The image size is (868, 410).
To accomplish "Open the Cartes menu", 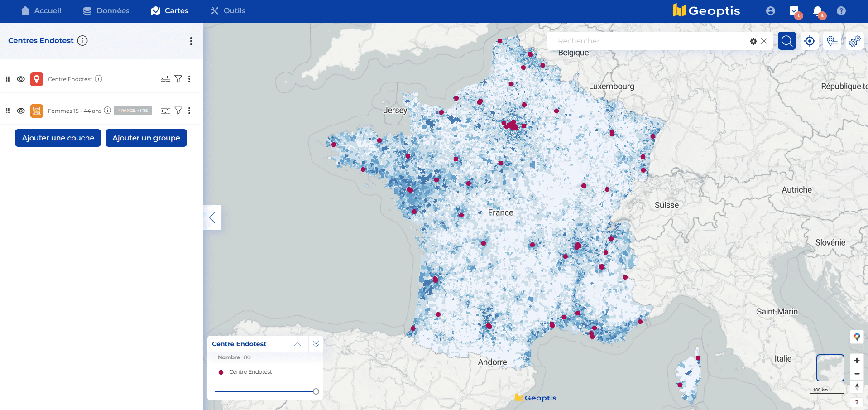I will [x=169, y=11].
